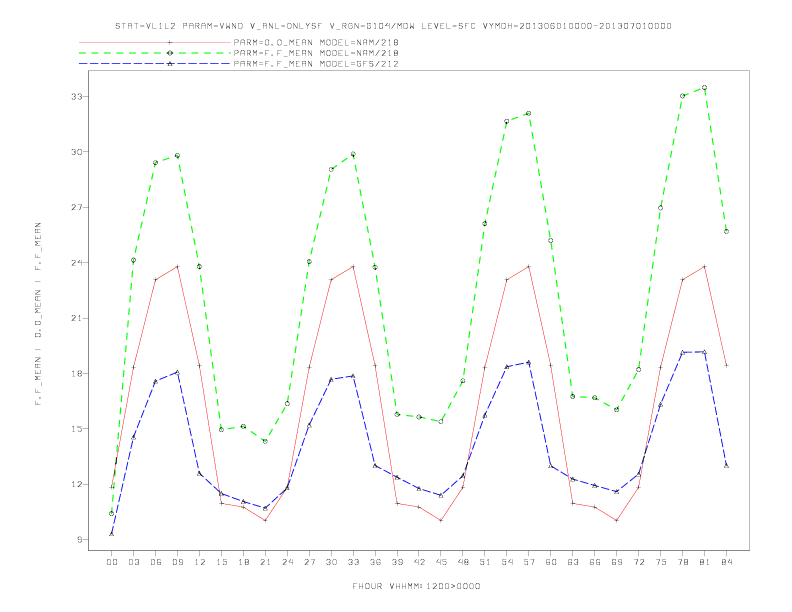Image resolution: width=792 pixels, height=612 pixels.
Task: Click x-axis tick label 03
Action: (133, 562)
